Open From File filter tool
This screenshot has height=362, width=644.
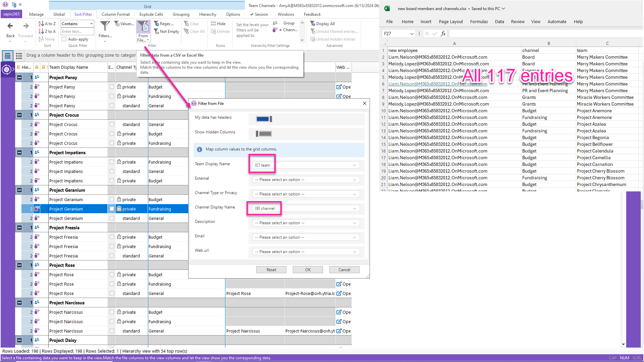pyautogui.click(x=143, y=32)
